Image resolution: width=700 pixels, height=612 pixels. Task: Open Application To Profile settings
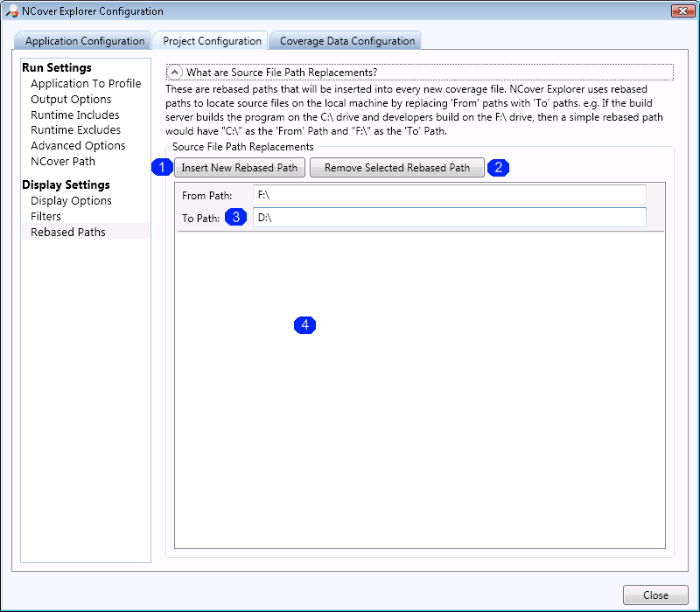point(86,83)
